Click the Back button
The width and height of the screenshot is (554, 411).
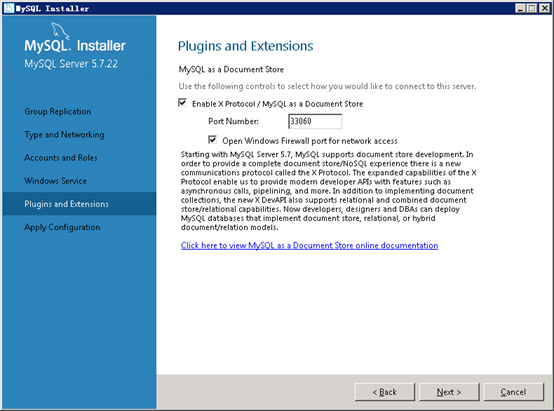[x=384, y=392]
